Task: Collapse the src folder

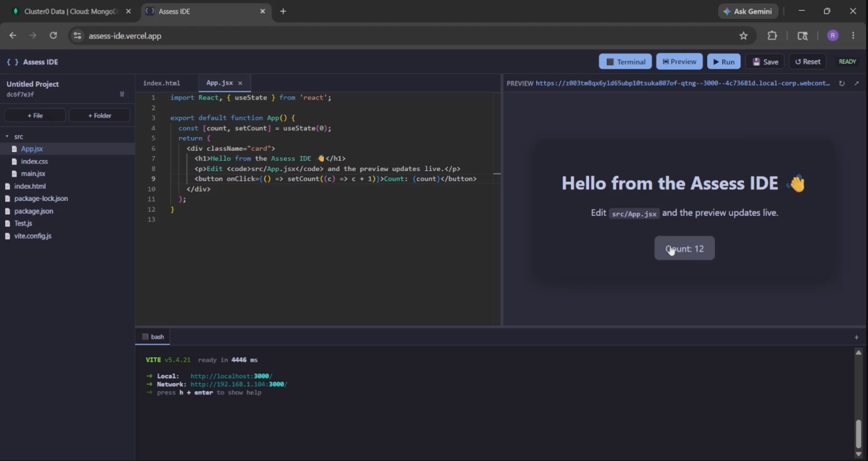Action: pos(7,136)
